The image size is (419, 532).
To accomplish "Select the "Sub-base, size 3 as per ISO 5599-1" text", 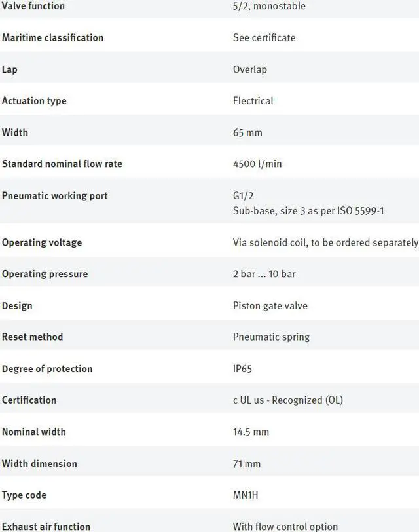I will point(308,211).
